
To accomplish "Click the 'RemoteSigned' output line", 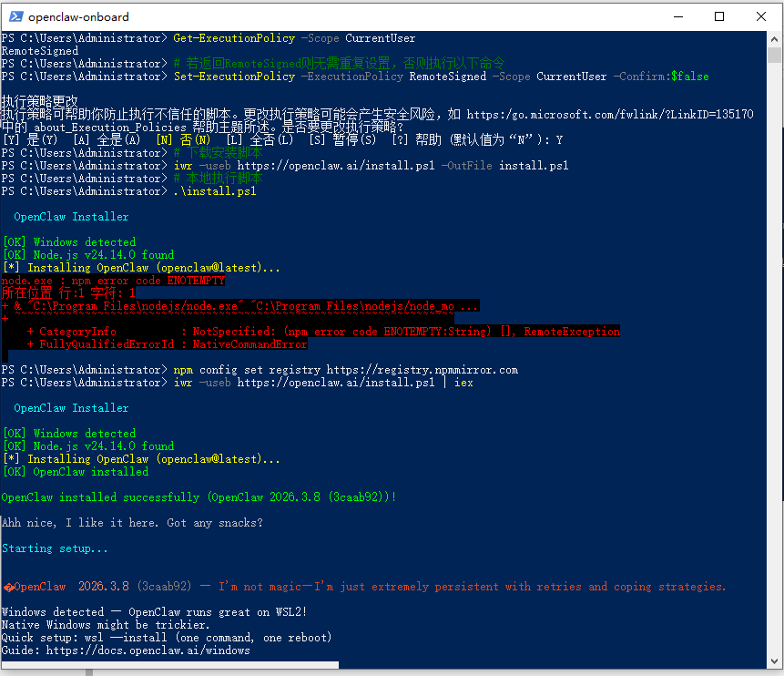I will tap(40, 51).
